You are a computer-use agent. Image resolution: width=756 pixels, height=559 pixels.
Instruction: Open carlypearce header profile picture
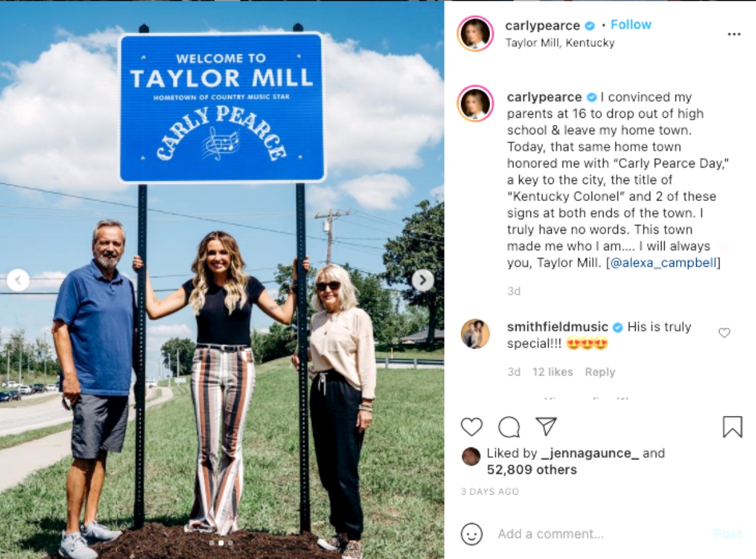(475, 33)
